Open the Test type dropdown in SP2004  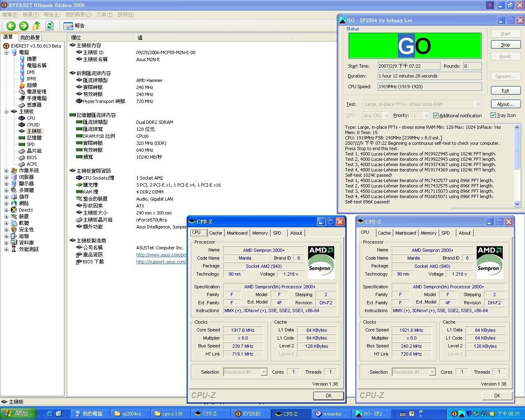point(477,104)
